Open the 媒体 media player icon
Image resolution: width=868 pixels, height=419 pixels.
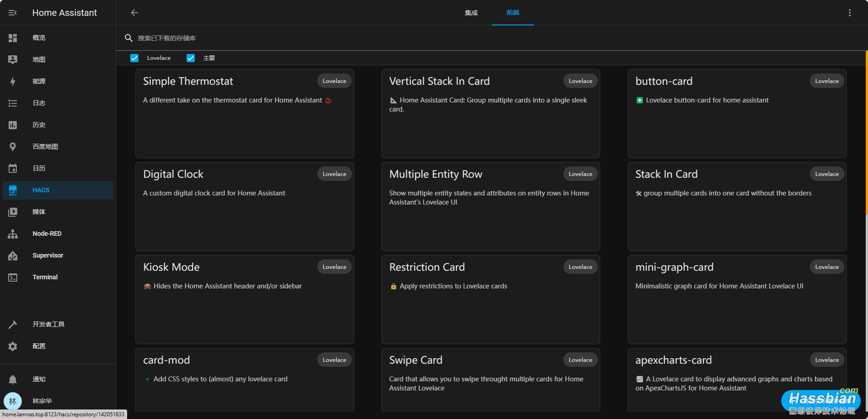pyautogui.click(x=13, y=212)
